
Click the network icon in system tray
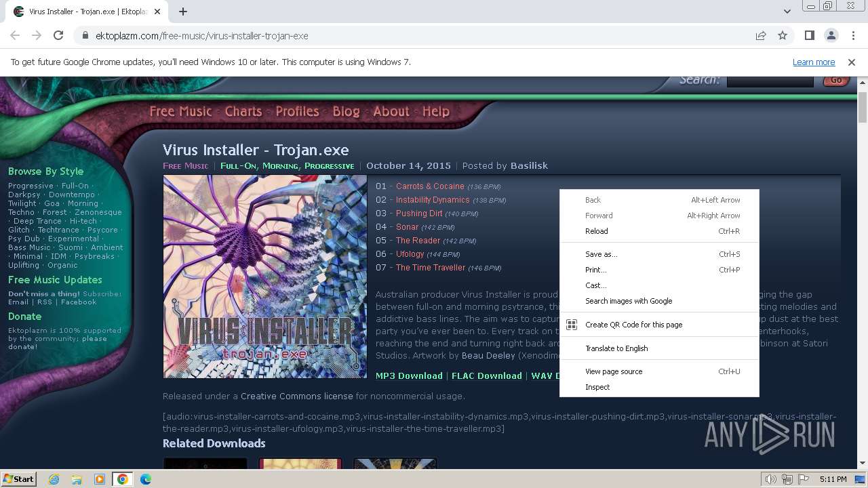pos(787,479)
